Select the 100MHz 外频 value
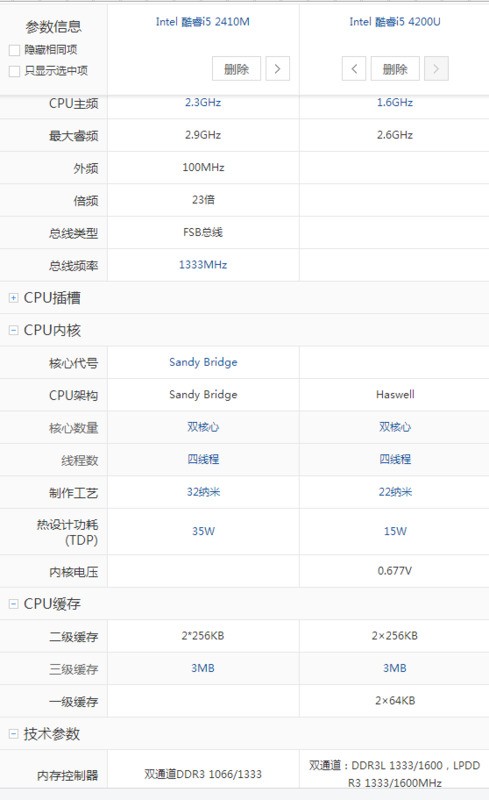The width and height of the screenshot is (489, 800). click(x=203, y=167)
